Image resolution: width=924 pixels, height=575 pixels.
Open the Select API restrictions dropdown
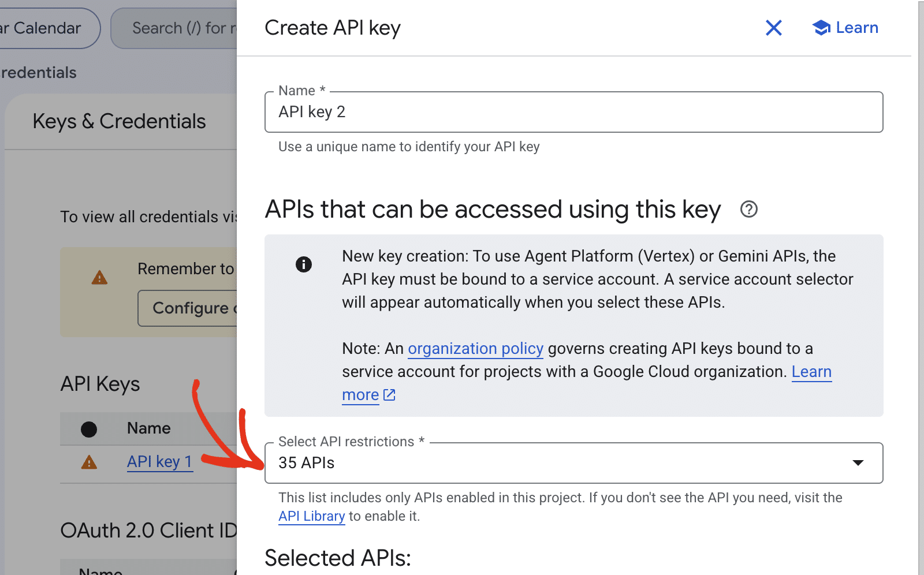tap(573, 463)
